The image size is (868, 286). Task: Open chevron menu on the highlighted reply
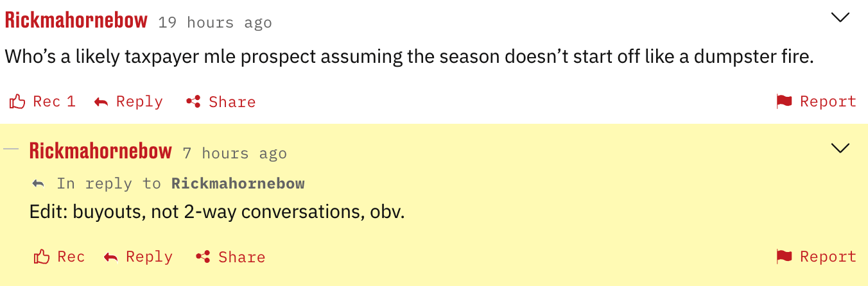840,149
